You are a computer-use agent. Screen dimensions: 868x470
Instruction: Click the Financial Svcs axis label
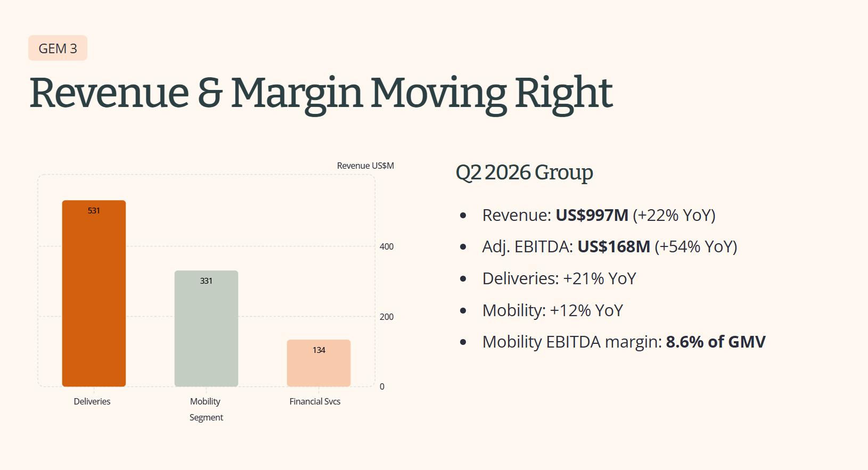tap(315, 401)
